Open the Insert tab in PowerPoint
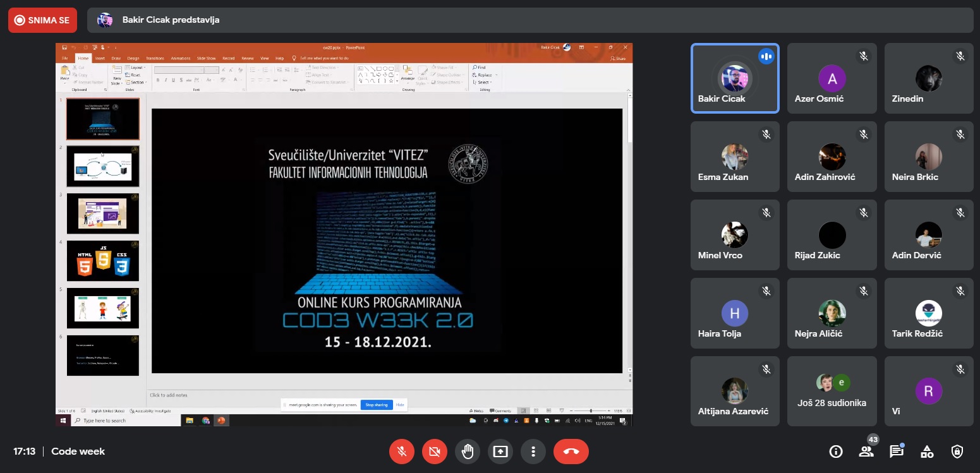Viewport: 980px width, 473px height. 100,58
